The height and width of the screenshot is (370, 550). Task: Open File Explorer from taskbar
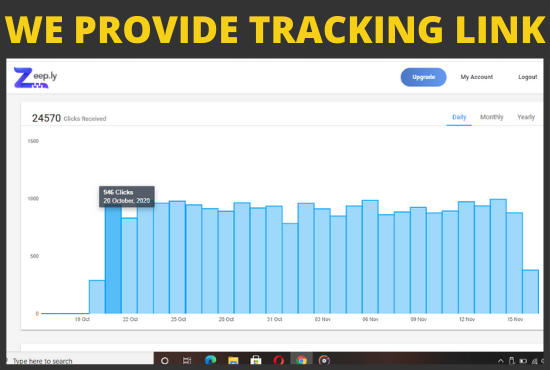(x=233, y=361)
